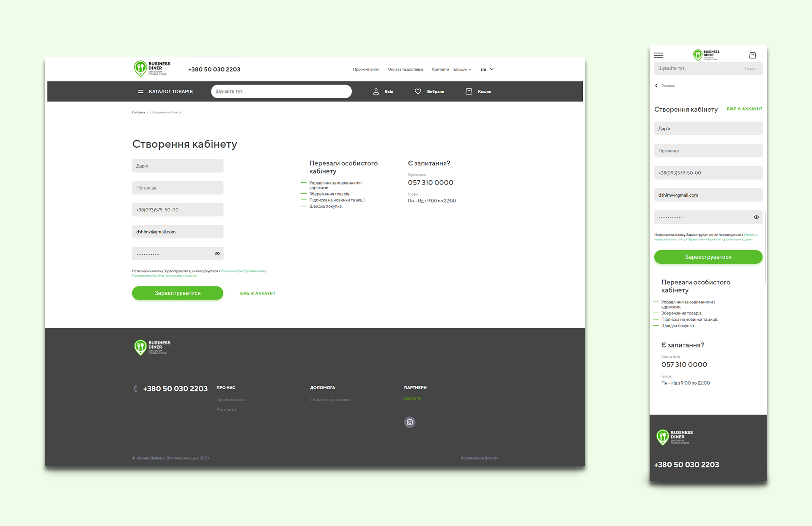Show password in desktop form
This screenshot has height=526, width=812.
tap(217, 253)
